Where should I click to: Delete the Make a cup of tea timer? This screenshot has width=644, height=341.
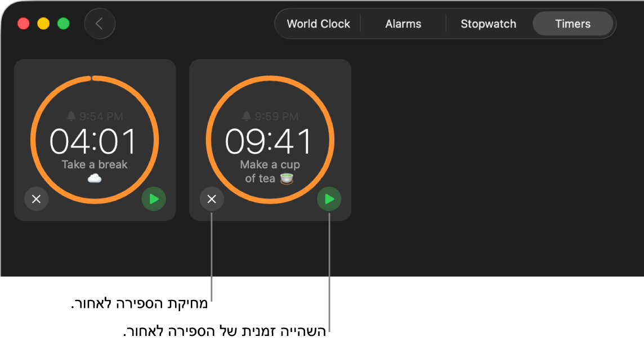tap(212, 199)
